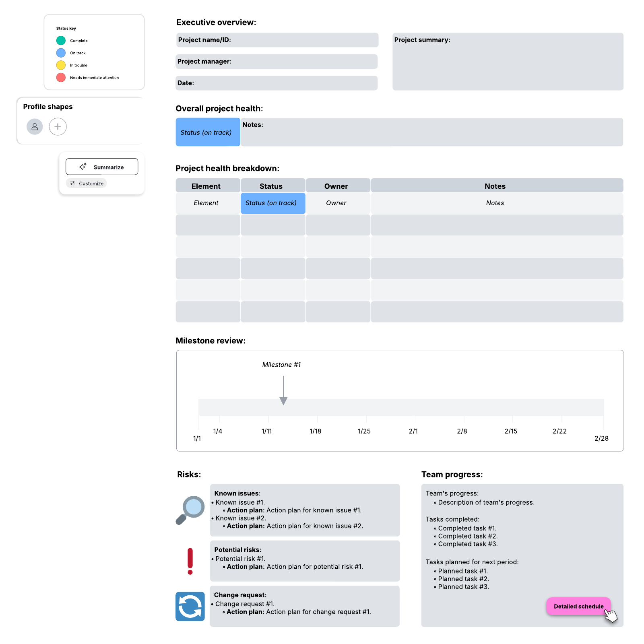Click the red exclamation potential risks icon

(x=190, y=561)
